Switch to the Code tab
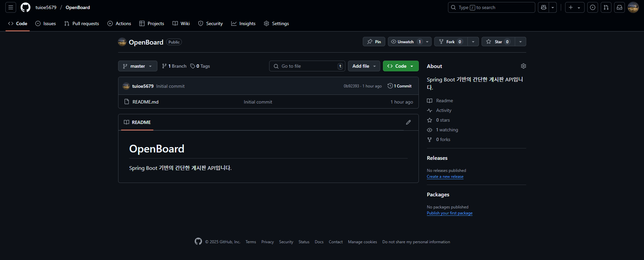 click(x=17, y=23)
